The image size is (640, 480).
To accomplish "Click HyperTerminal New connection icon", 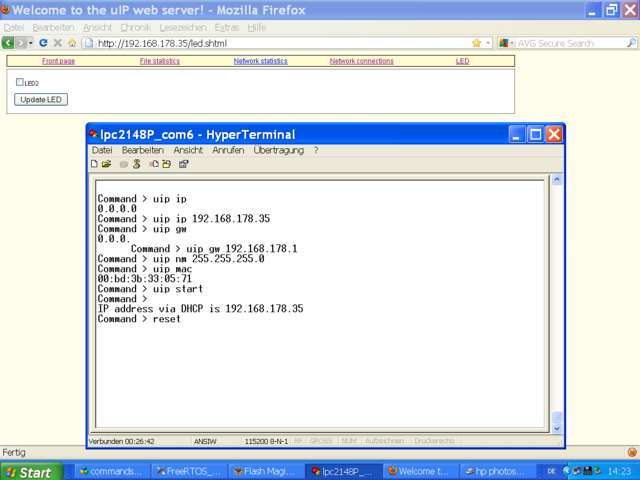I will click(94, 164).
